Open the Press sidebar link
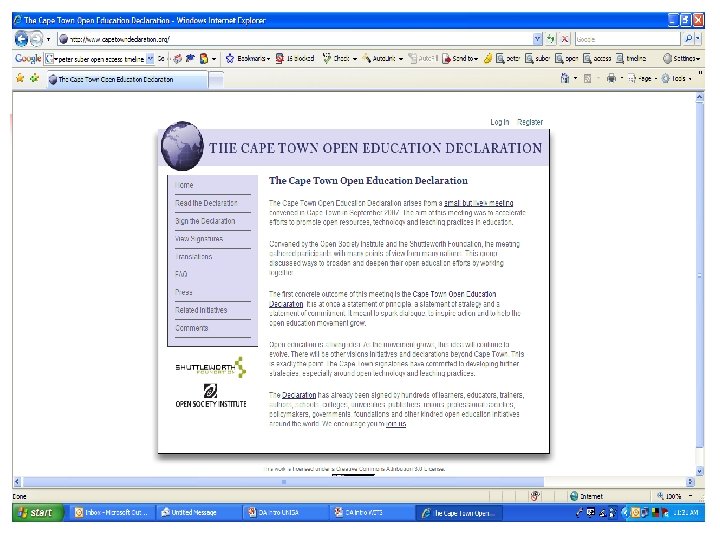Screen dimensions: 720x540 (184, 292)
